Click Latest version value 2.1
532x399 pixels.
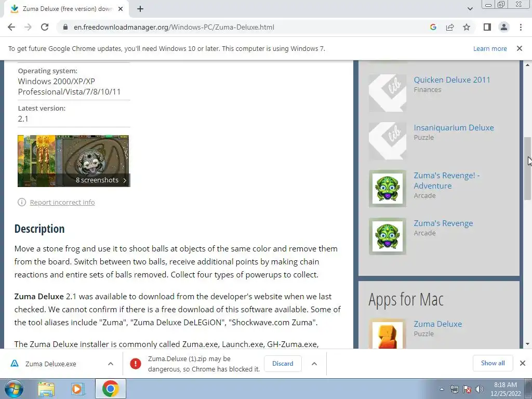click(x=23, y=119)
